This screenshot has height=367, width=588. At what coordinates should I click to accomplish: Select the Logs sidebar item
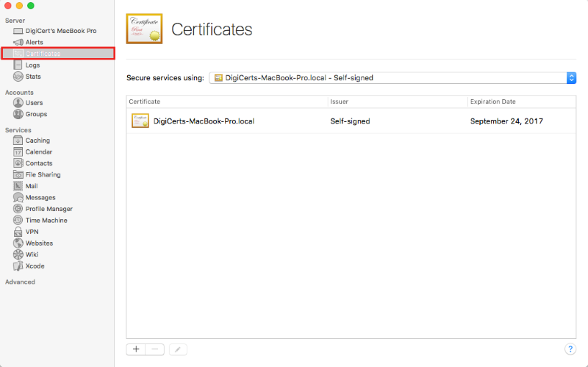point(32,65)
